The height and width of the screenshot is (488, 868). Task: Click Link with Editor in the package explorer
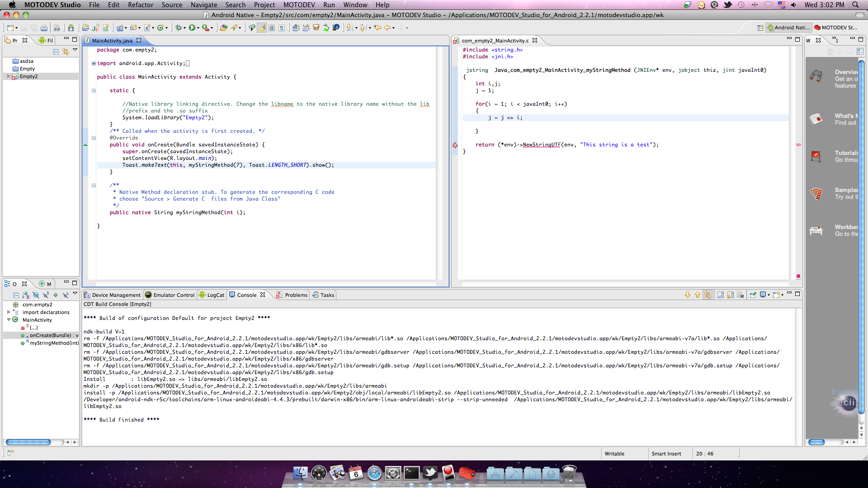(x=66, y=52)
